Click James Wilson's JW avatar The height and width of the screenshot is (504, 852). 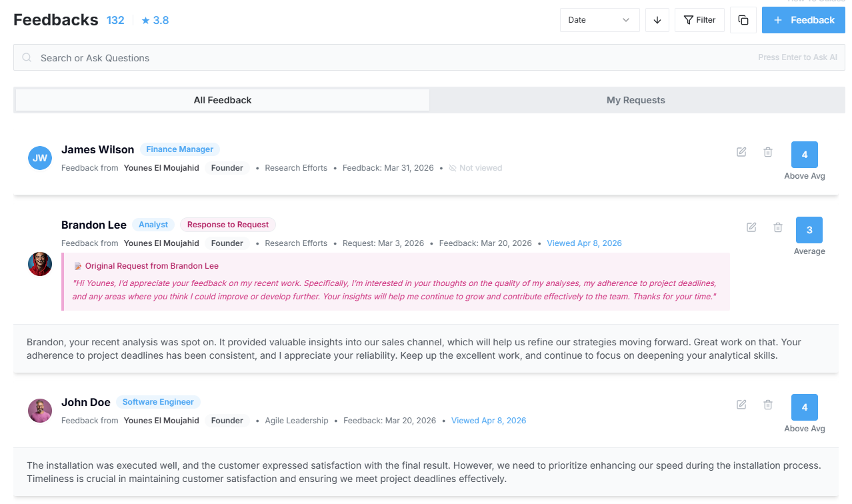[x=40, y=158]
